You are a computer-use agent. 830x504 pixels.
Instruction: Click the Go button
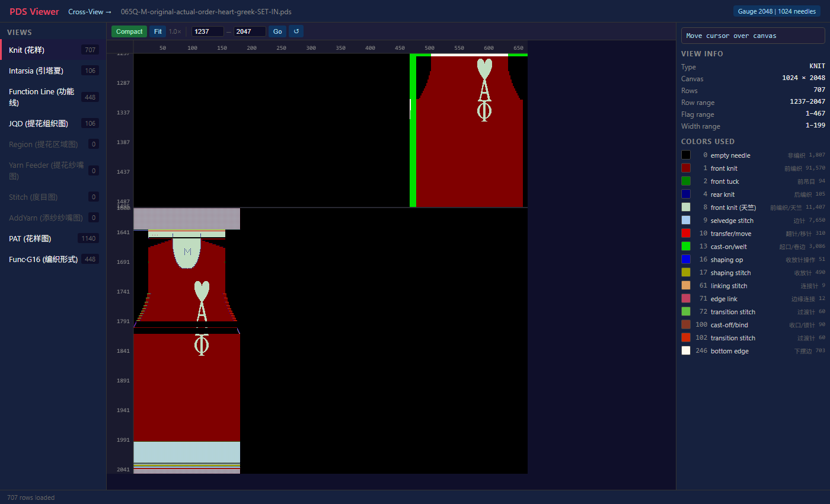pos(277,31)
